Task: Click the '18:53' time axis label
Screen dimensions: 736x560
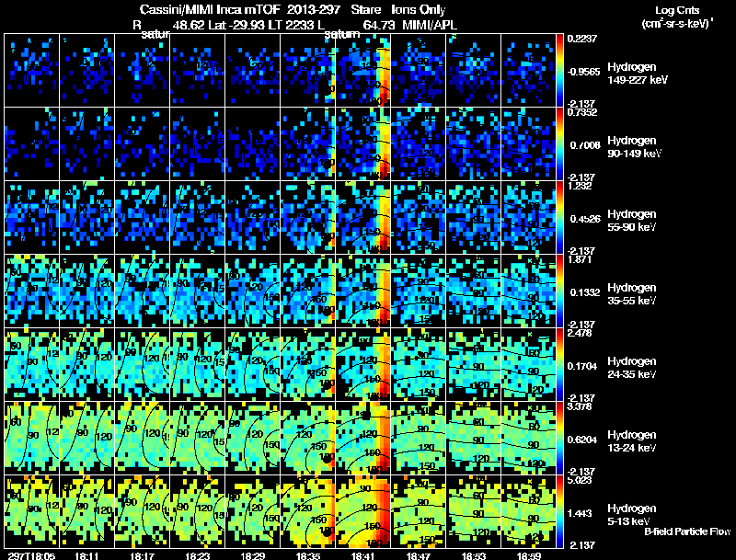Action: (x=474, y=555)
